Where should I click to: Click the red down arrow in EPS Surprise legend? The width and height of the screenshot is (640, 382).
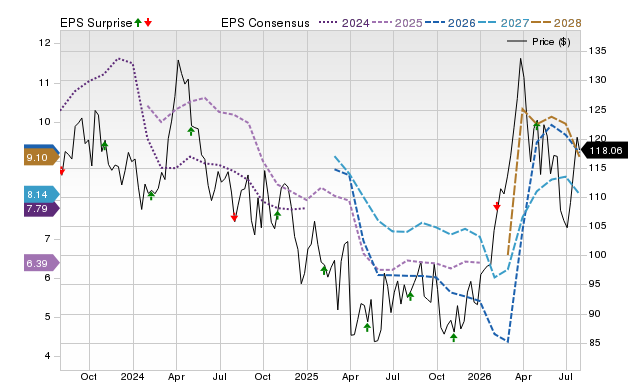click(148, 23)
